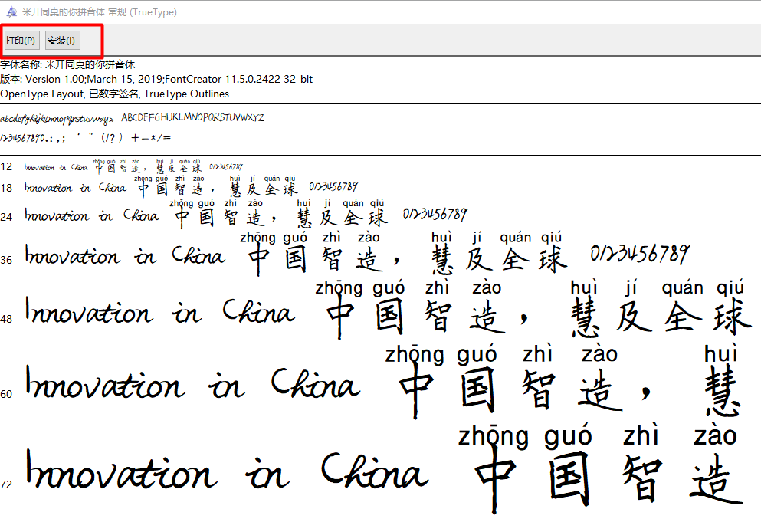Click the size 48 row label
Image resolution: width=761 pixels, height=532 pixels.
6,319
